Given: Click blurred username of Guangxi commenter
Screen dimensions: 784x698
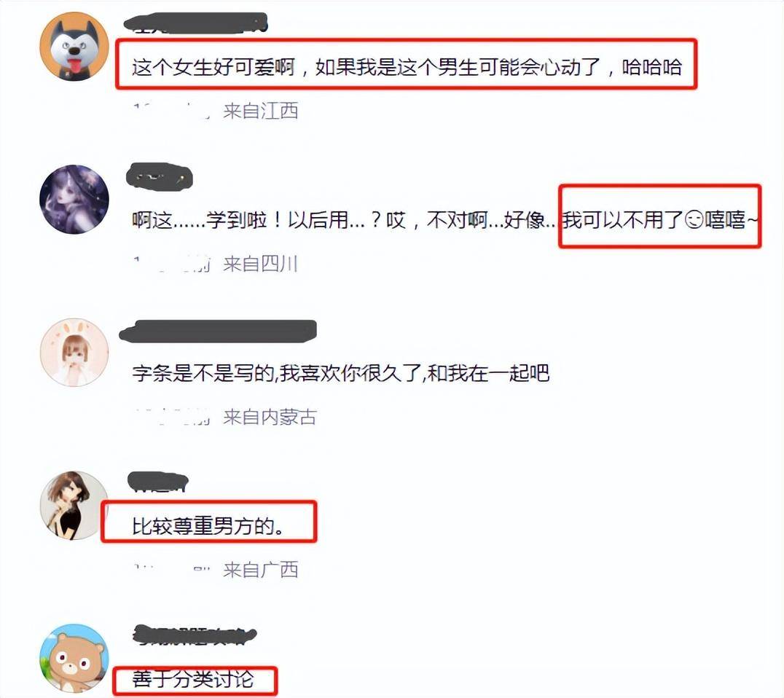Looking at the screenshot, I should (158, 482).
